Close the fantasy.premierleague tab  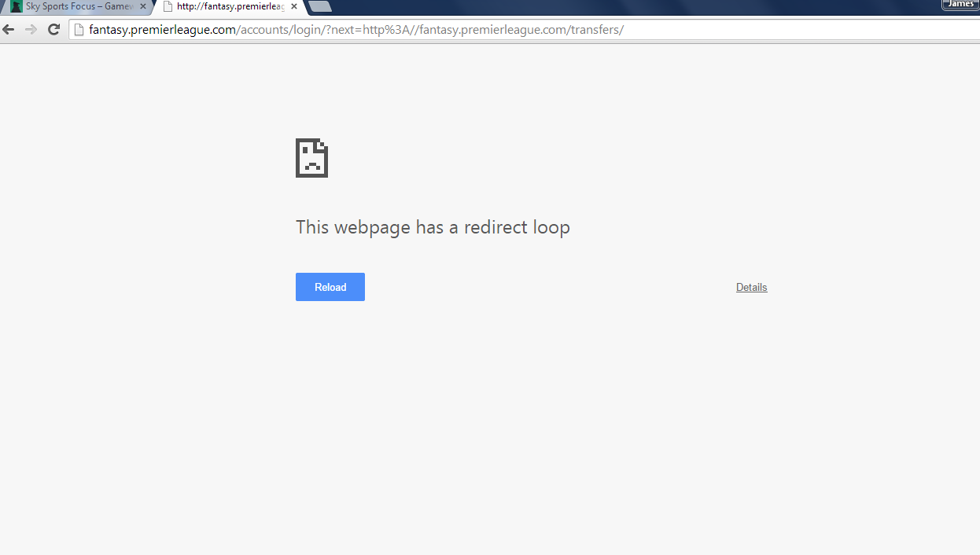294,6
